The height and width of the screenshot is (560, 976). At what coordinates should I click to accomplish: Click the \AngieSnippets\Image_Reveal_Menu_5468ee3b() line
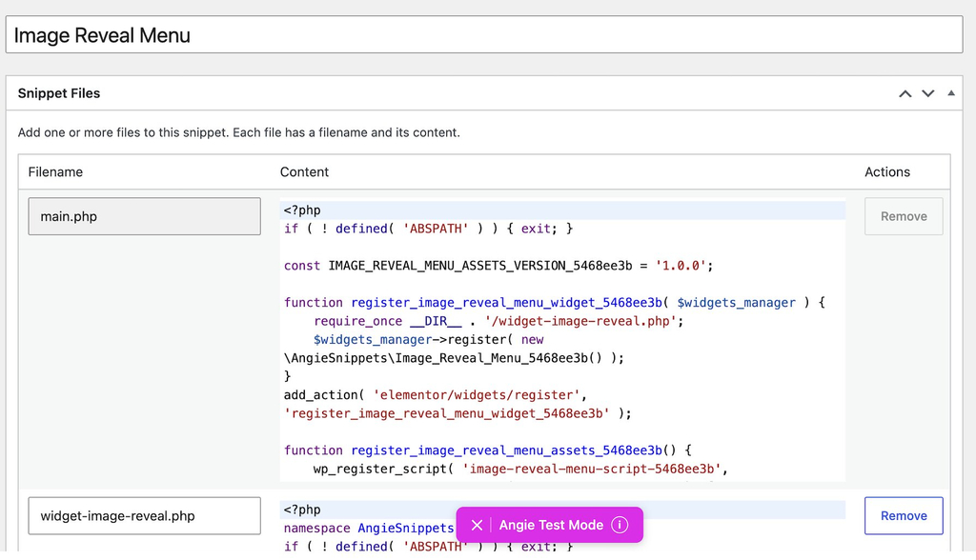(454, 358)
